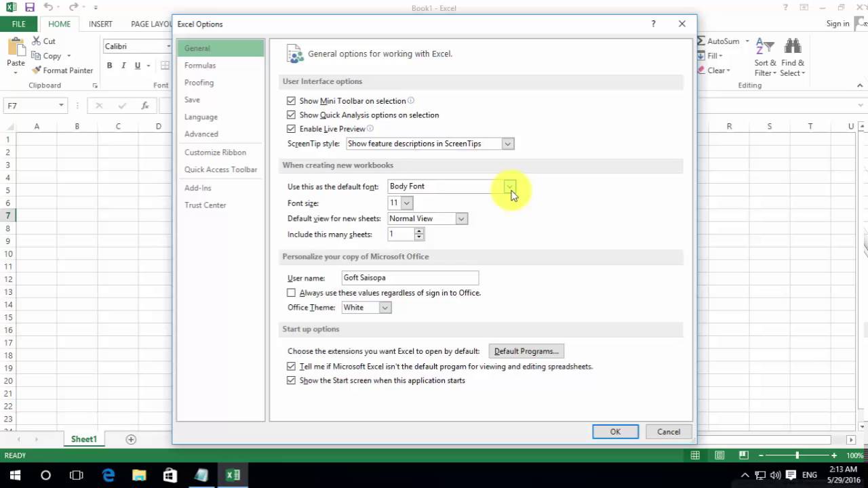Add a new sheet with plus icon

click(x=131, y=439)
